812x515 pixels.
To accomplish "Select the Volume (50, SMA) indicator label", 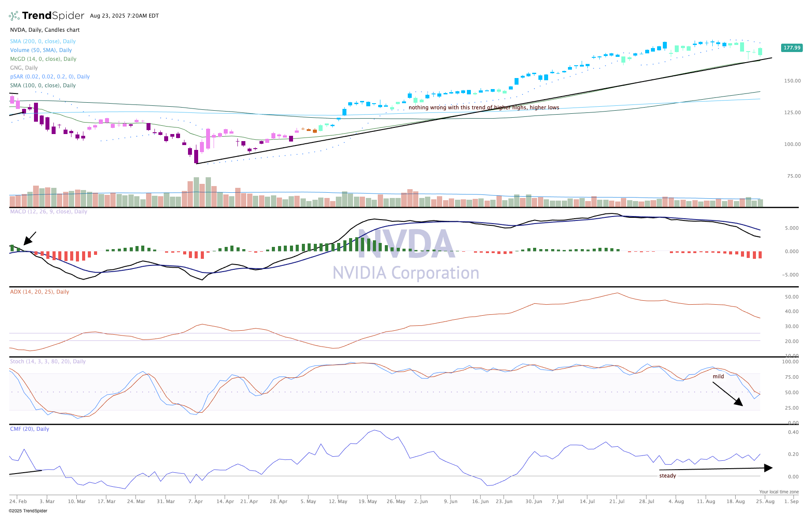I will pyautogui.click(x=41, y=50).
